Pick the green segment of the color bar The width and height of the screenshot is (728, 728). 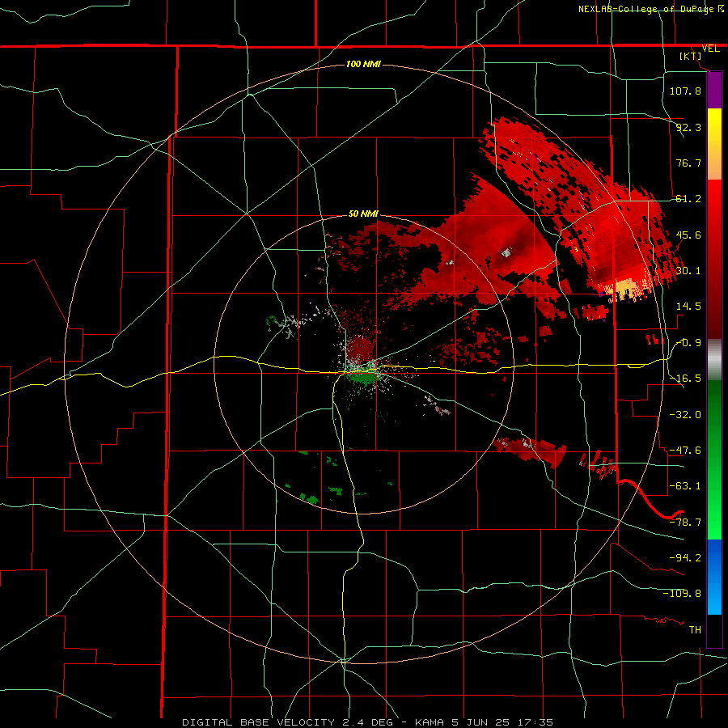[x=714, y=459]
